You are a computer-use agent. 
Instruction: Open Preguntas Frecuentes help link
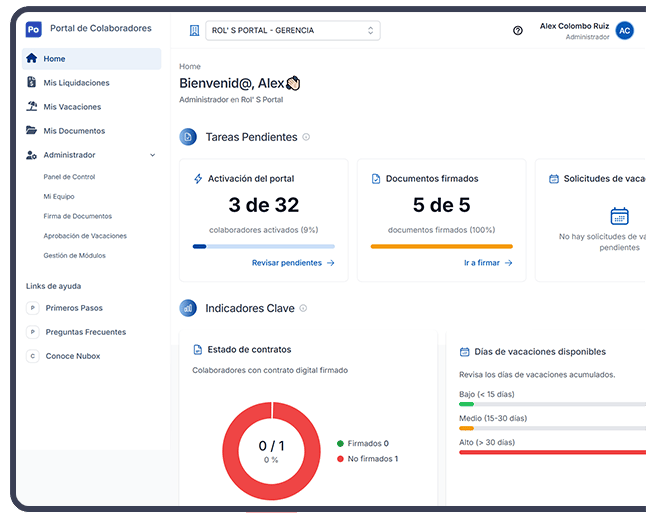[x=85, y=332]
